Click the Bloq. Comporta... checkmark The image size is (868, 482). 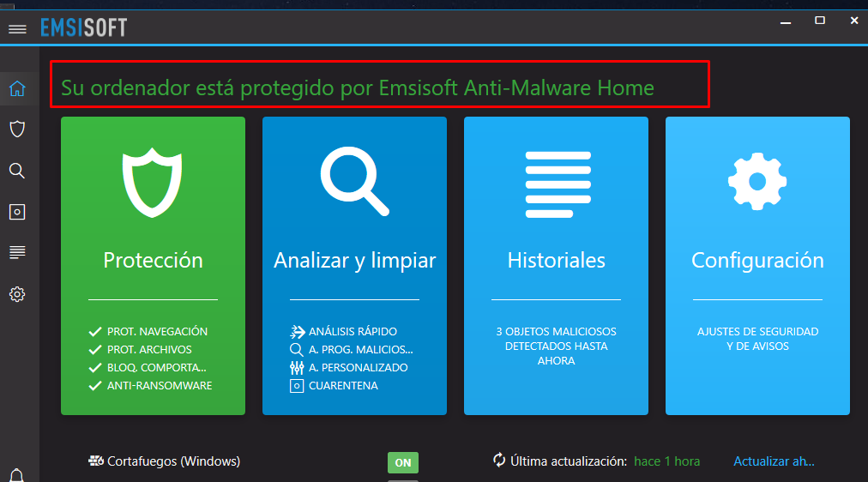[x=95, y=367]
